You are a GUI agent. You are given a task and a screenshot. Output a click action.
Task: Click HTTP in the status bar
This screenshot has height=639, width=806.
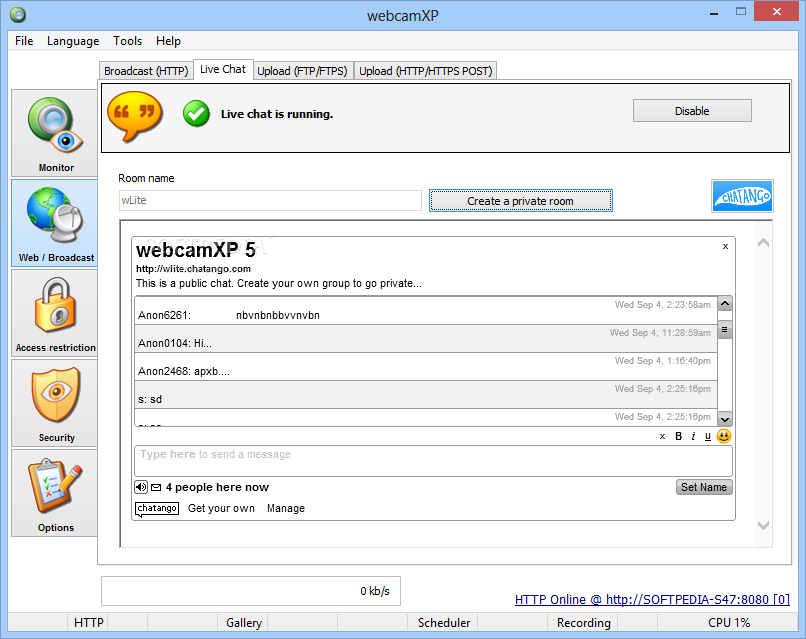click(88, 623)
